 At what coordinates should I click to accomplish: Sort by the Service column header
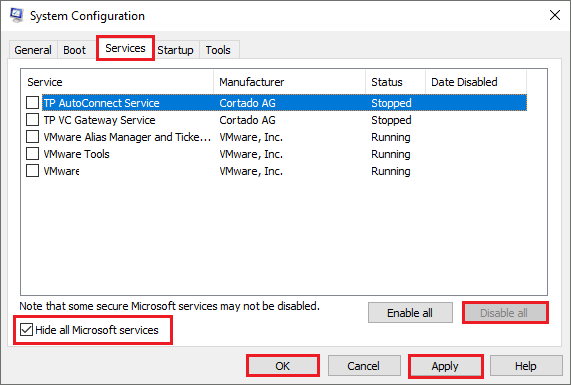tap(117, 82)
